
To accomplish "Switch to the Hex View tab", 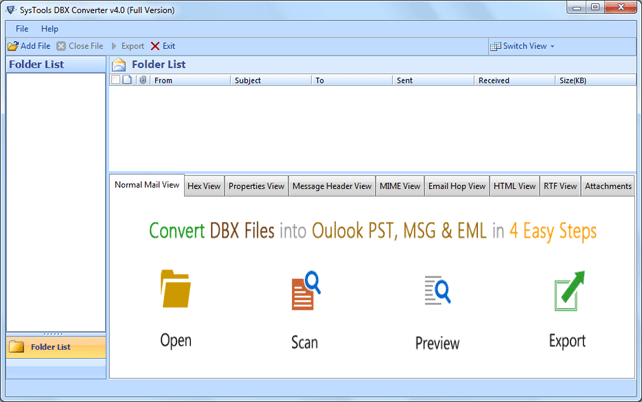I will click(x=204, y=186).
